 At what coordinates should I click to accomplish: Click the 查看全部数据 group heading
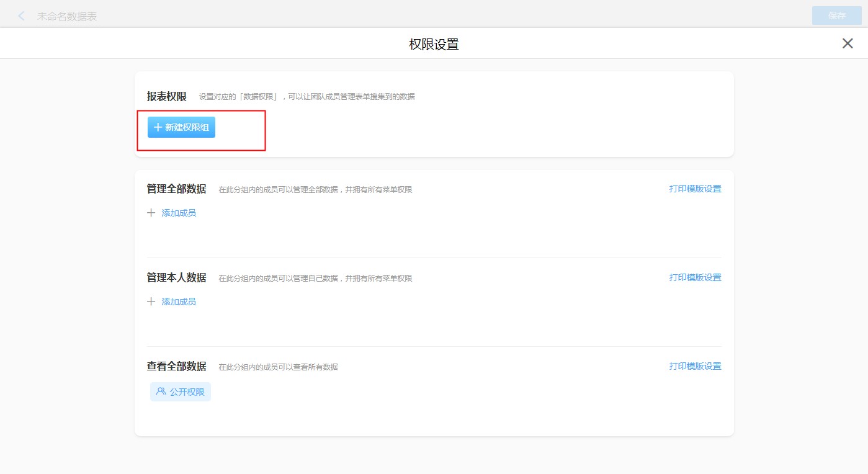[x=176, y=367]
